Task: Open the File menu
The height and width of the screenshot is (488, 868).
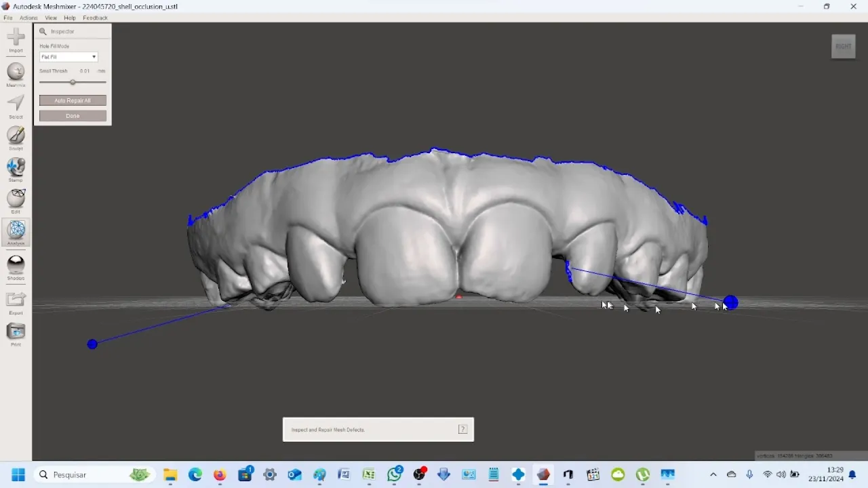Action: [8, 18]
